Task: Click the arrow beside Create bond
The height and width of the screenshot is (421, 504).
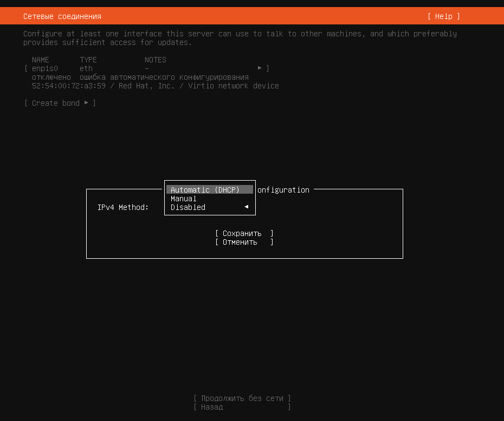Action: coord(86,103)
